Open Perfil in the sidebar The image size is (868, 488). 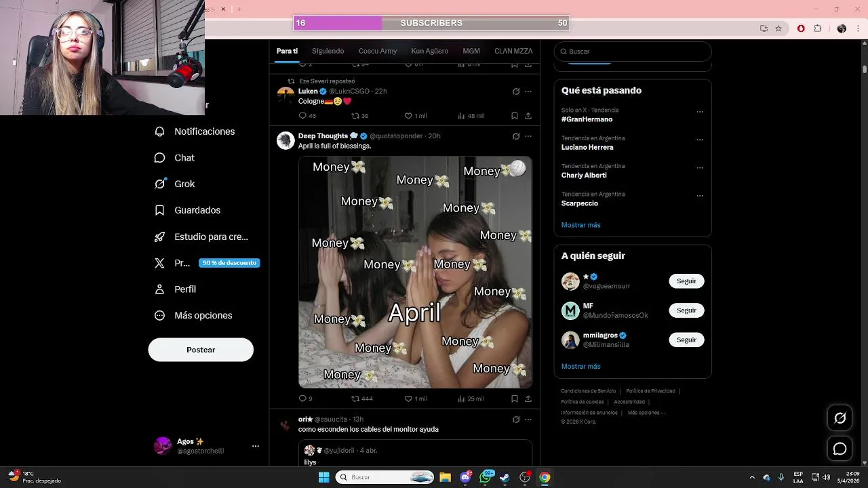coord(176,289)
